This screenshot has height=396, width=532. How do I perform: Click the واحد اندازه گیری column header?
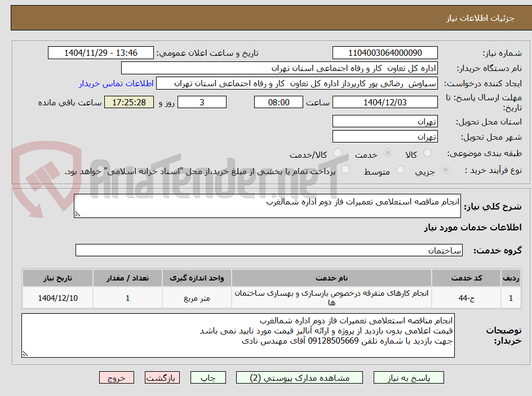click(197, 278)
